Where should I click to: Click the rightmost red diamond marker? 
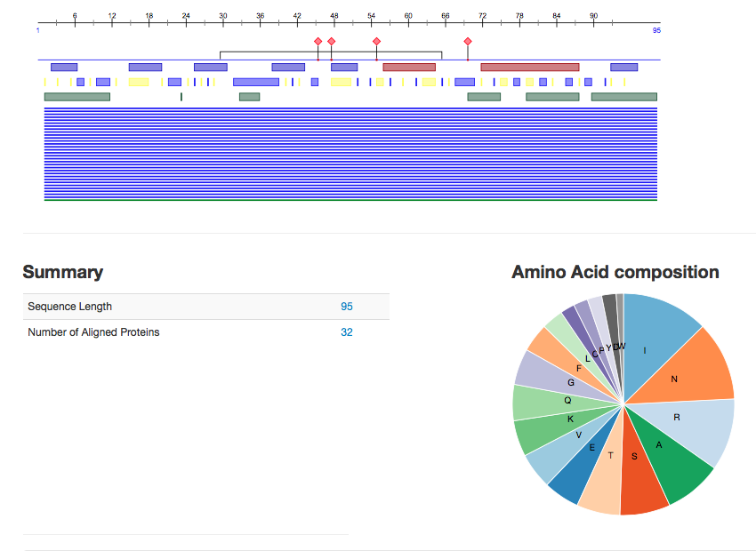468,42
